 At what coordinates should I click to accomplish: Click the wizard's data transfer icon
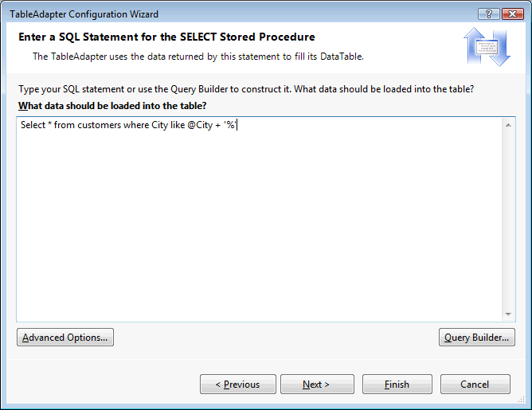[x=487, y=47]
